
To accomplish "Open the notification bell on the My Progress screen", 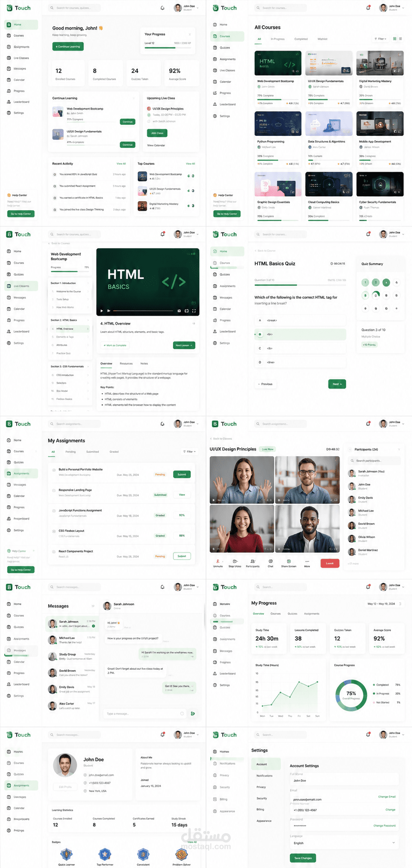I will pyautogui.click(x=368, y=587).
